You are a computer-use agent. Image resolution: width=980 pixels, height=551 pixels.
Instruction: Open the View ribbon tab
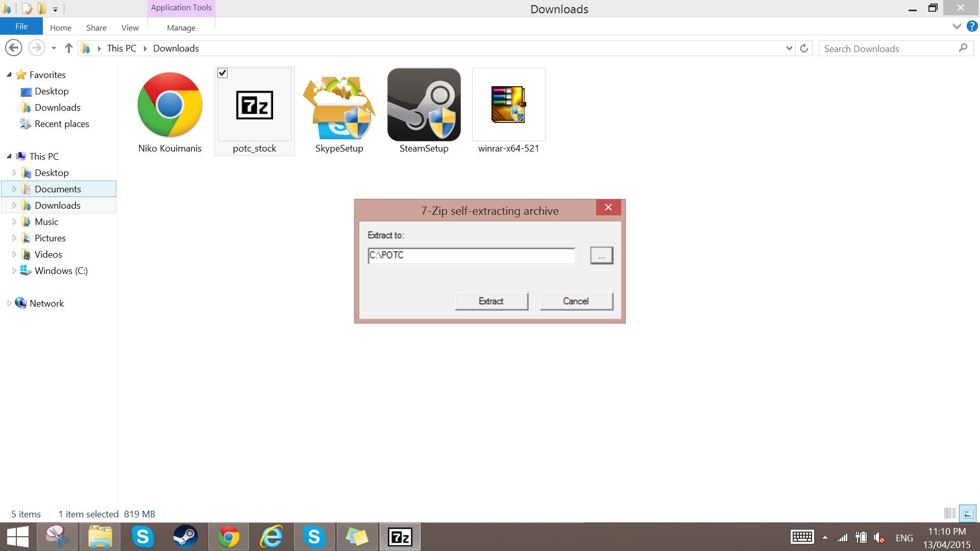(130, 28)
